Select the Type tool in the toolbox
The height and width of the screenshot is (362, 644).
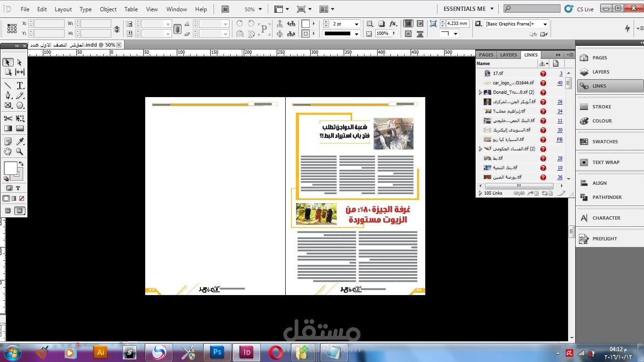click(20, 85)
